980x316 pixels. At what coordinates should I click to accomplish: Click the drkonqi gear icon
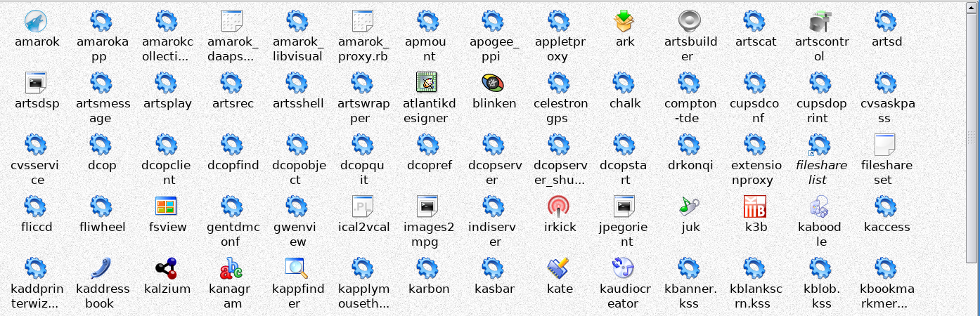[690, 145]
